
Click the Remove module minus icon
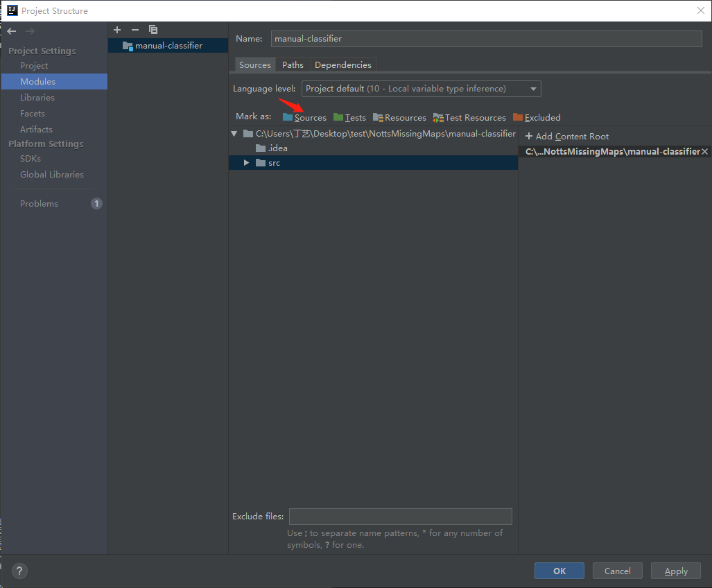pos(135,30)
